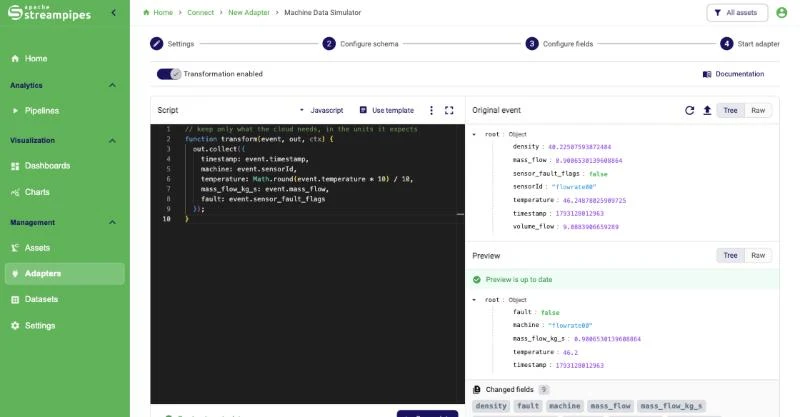Collapse the Visualization section

[x=112, y=140]
